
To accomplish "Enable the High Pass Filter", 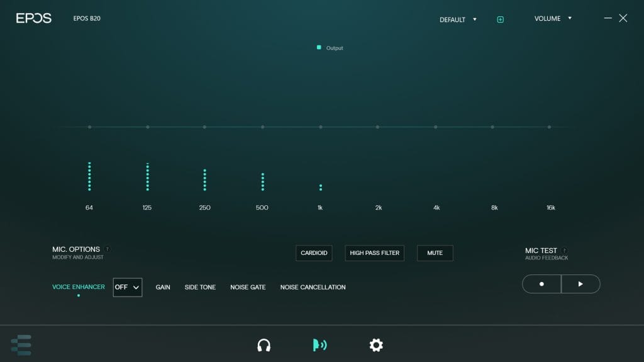I will tap(374, 253).
